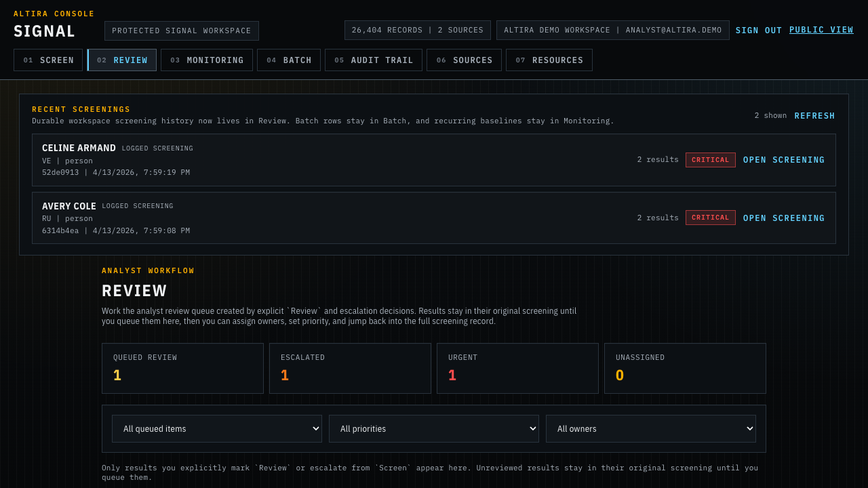
Task: Select the active 02 REVIEW tab
Action: 121,60
